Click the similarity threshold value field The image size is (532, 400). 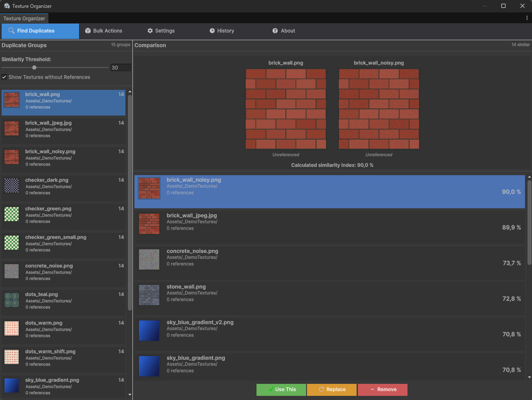click(120, 67)
